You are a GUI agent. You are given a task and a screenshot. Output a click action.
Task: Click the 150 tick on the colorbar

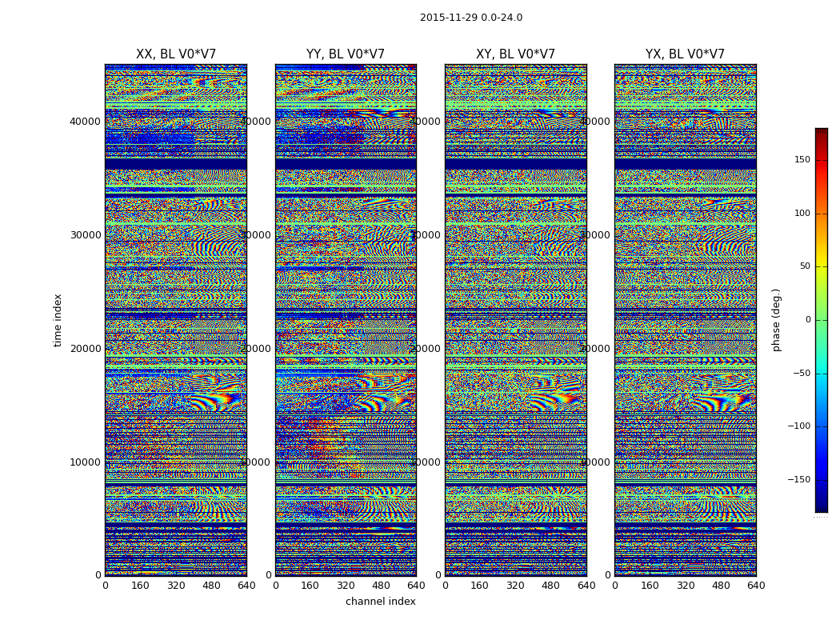click(802, 160)
